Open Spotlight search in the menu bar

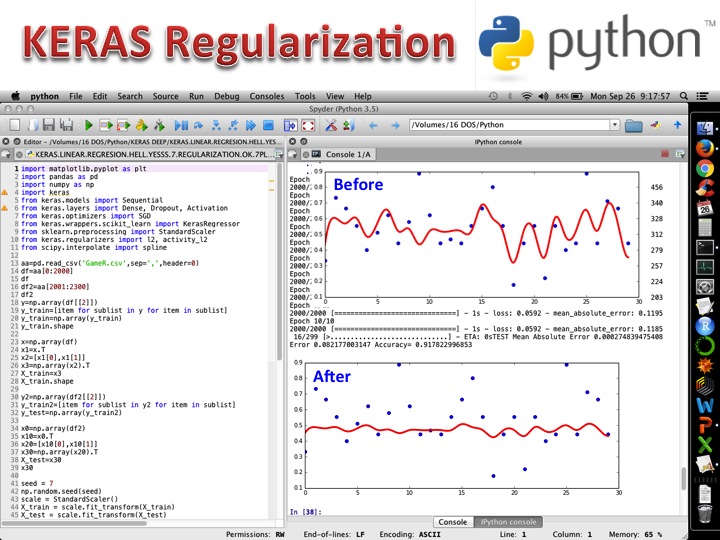click(x=684, y=96)
